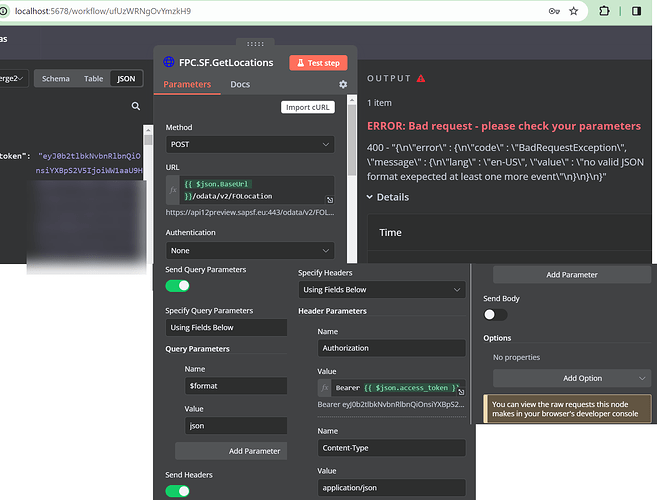Click the search magnifier in input panel

point(136,107)
